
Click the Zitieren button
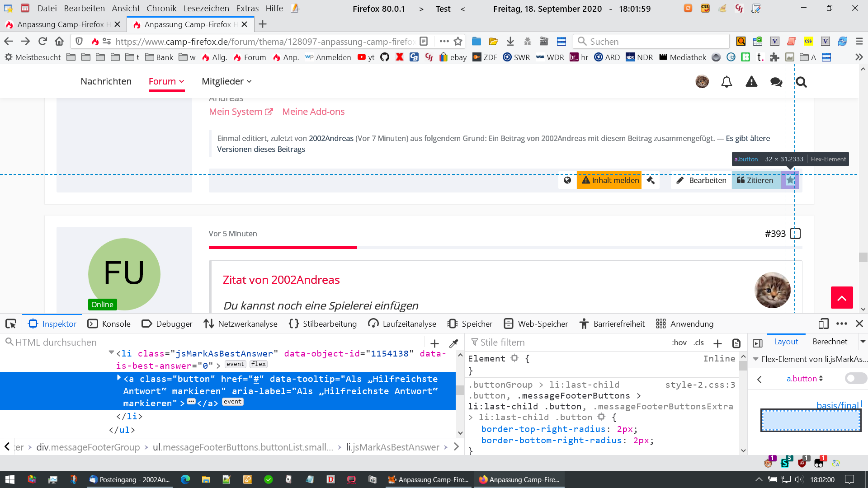pyautogui.click(x=755, y=180)
